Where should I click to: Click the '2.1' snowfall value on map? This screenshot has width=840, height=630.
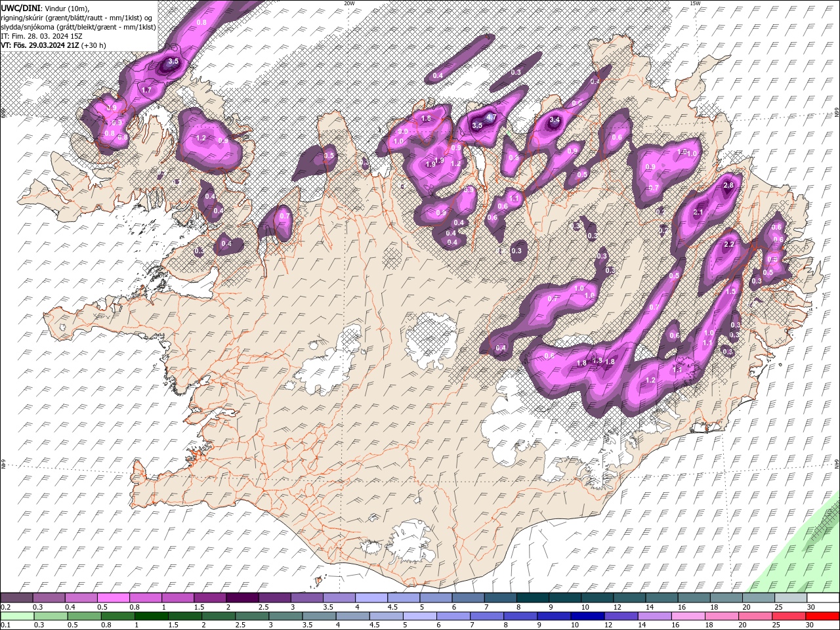pyautogui.click(x=698, y=213)
